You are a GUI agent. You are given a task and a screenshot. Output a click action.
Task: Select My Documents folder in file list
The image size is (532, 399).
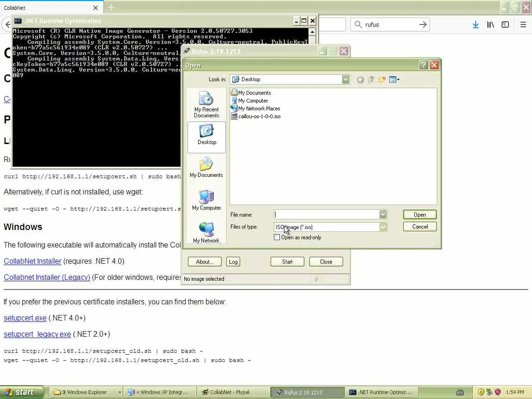click(251, 93)
